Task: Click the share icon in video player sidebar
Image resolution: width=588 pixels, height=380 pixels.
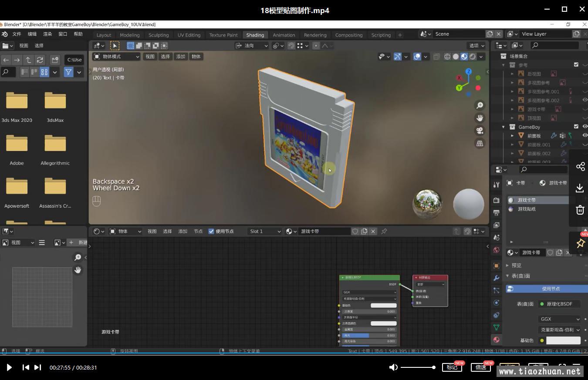Action: [x=580, y=167]
